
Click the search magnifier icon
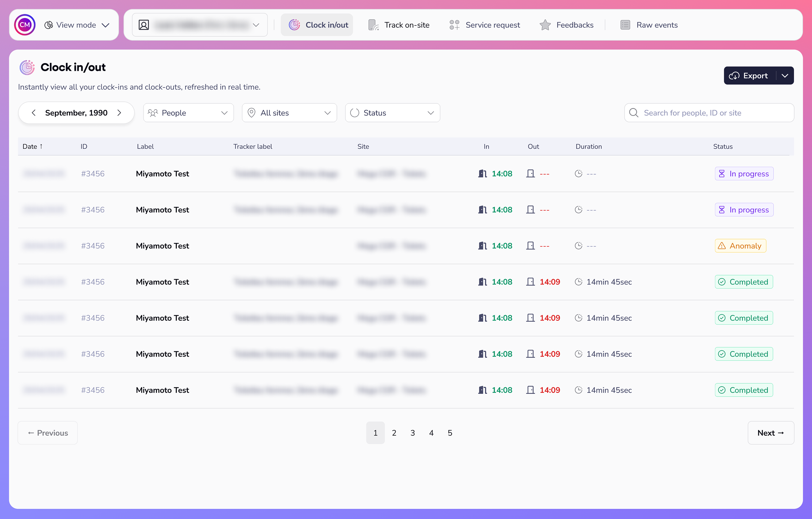pyautogui.click(x=634, y=113)
